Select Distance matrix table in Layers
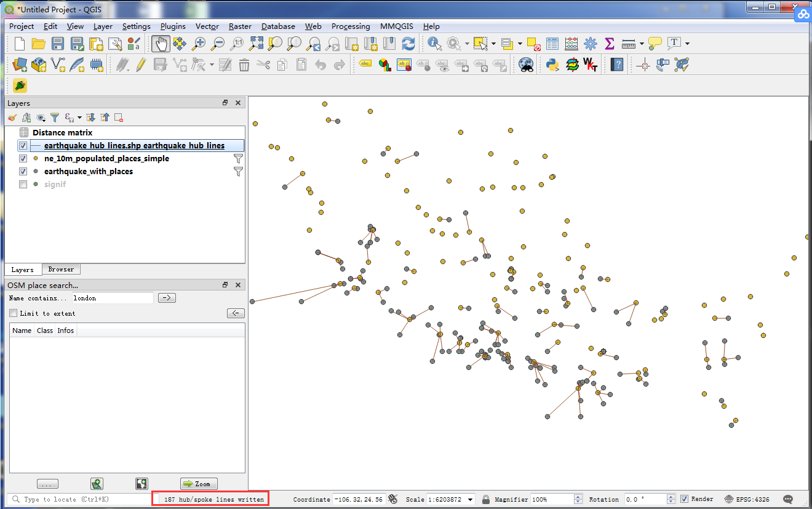 click(x=62, y=132)
